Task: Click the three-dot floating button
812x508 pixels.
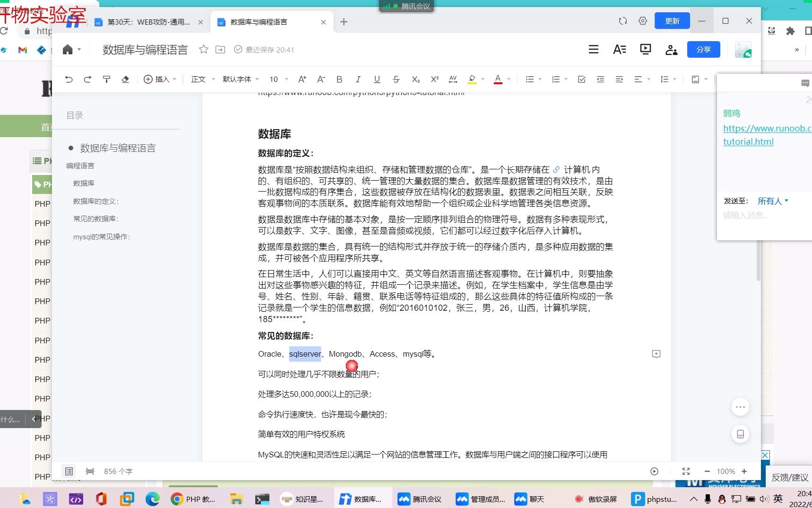Action: pos(740,407)
